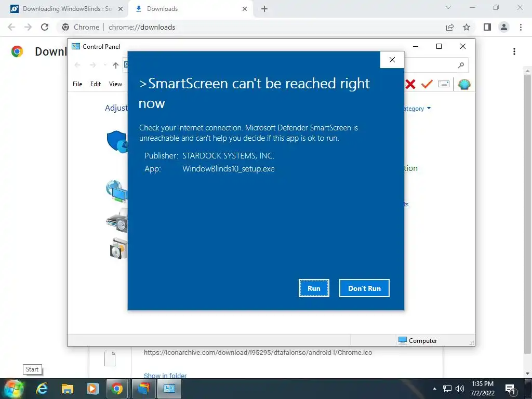Click the share page icon in Chrome
532x399 pixels.
coord(450,27)
